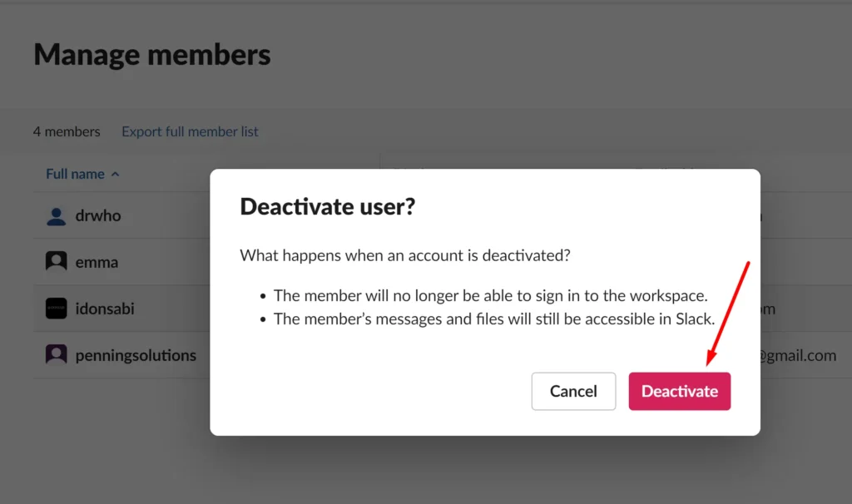The image size is (852, 504).
Task: Click the Manage members heading
Action: click(x=151, y=54)
